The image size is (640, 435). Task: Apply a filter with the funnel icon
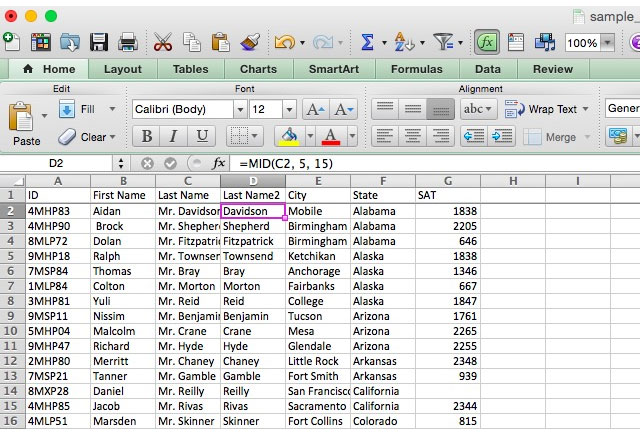point(443,42)
